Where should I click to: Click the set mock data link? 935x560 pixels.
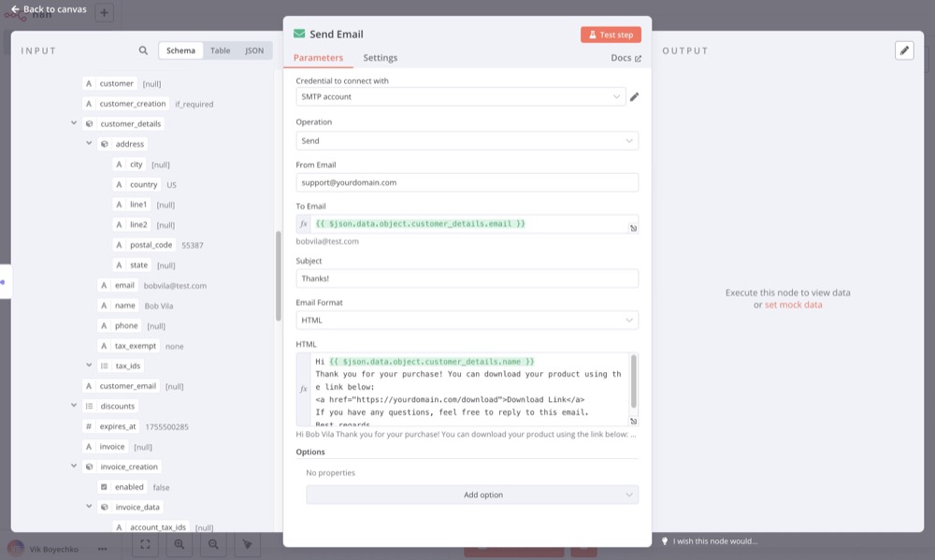tap(793, 305)
